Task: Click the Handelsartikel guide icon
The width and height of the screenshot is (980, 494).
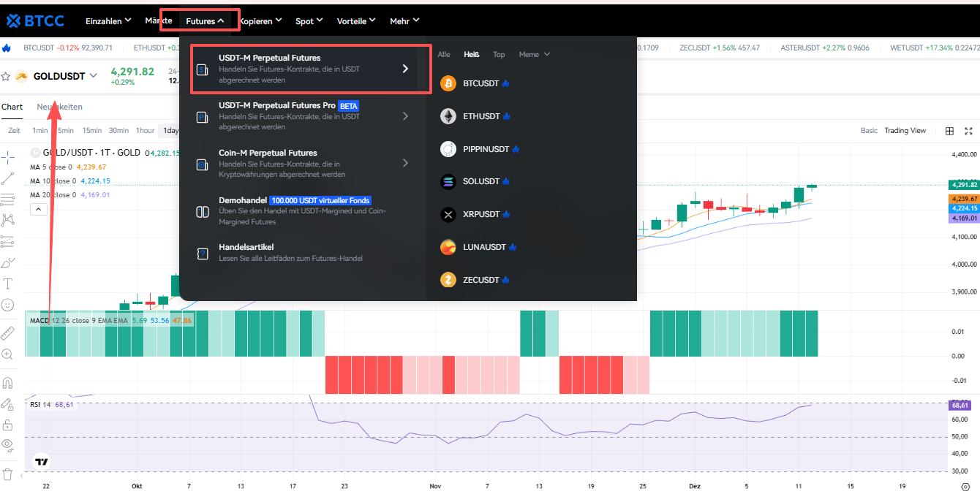Action: [203, 254]
